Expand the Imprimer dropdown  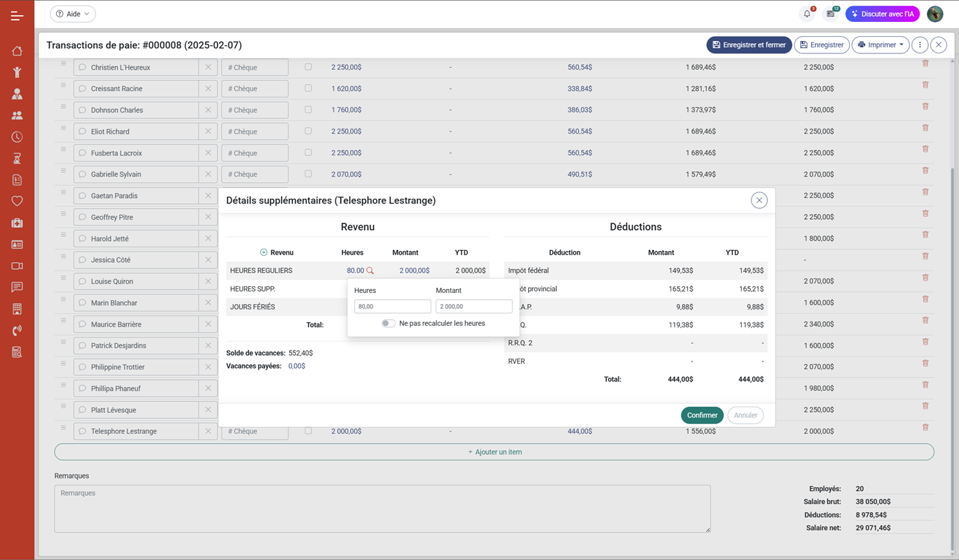[880, 45]
